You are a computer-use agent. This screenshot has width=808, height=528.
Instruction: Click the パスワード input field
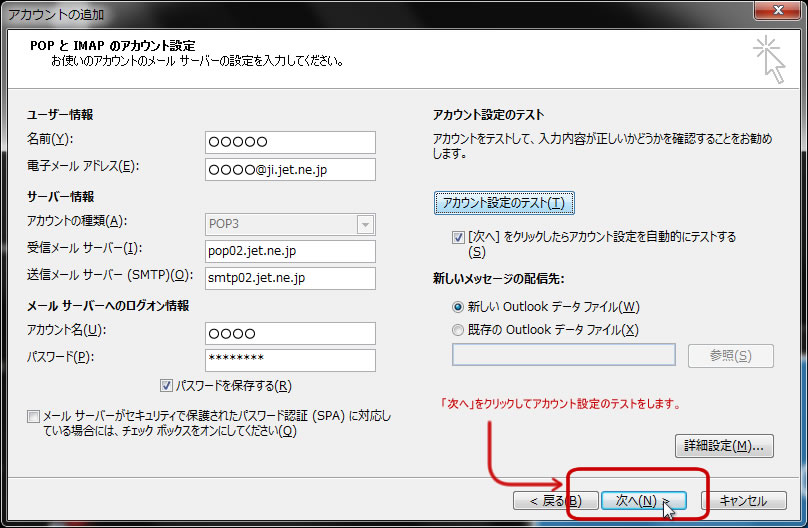click(x=289, y=360)
